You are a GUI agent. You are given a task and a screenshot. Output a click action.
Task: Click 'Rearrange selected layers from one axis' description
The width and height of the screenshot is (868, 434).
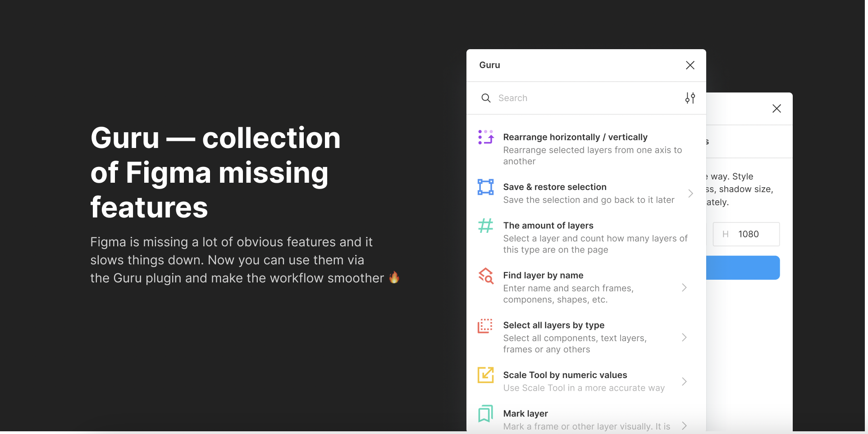[x=593, y=156]
